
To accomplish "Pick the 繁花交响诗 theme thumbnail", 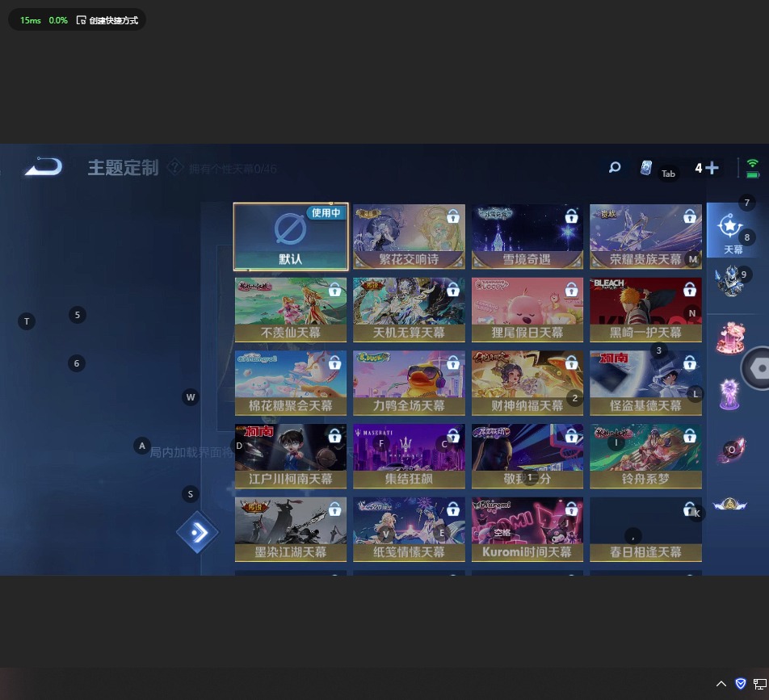I will 409,236.
